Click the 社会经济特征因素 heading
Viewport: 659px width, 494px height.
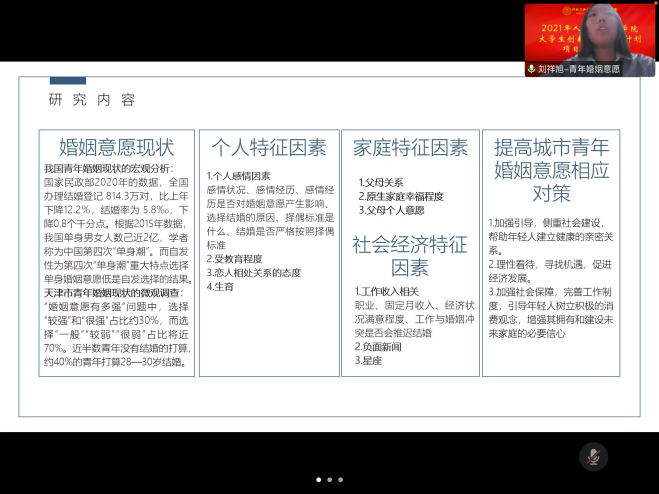pyautogui.click(x=410, y=256)
